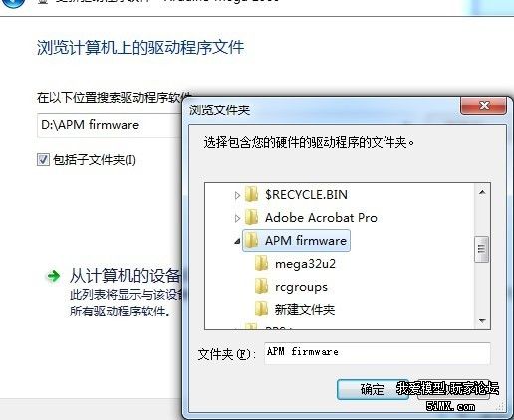Select the mega32u2 folder icon
514x420 pixels.
point(261,264)
